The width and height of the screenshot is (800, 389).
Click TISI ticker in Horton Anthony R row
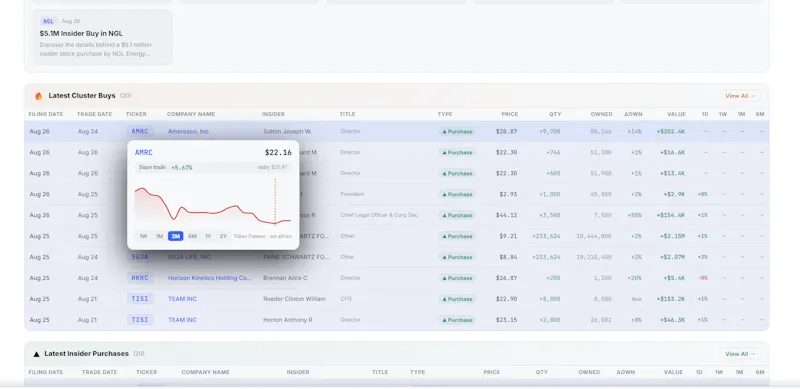tap(140, 320)
